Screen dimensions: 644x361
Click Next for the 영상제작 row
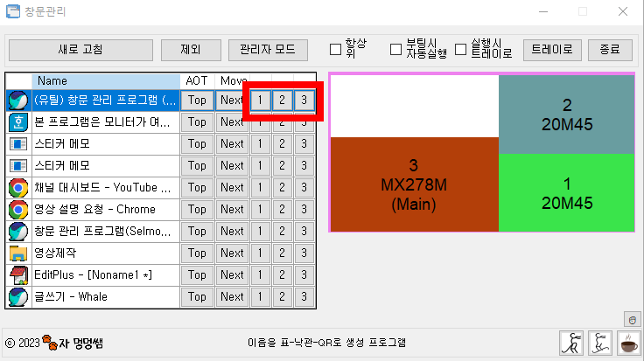click(232, 253)
